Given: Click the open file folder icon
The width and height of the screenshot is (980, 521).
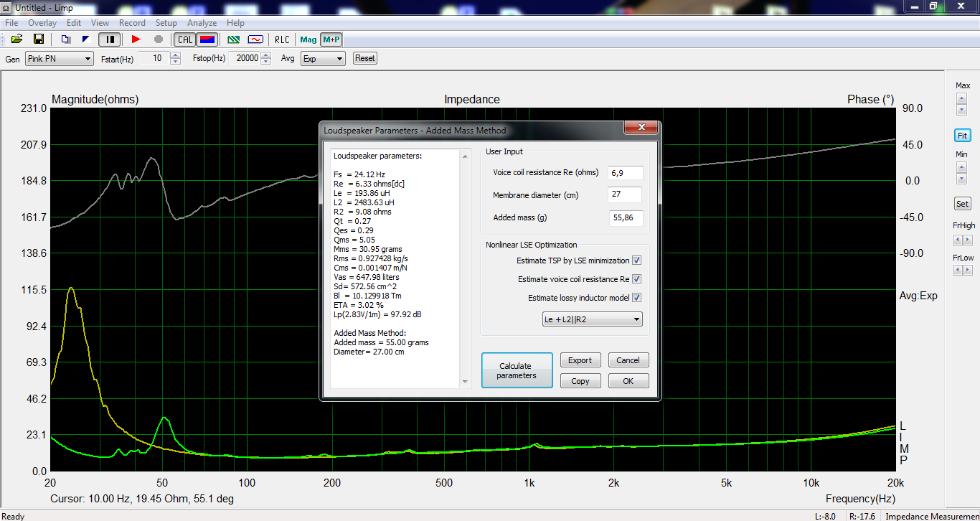Looking at the screenshot, I should click(x=17, y=39).
